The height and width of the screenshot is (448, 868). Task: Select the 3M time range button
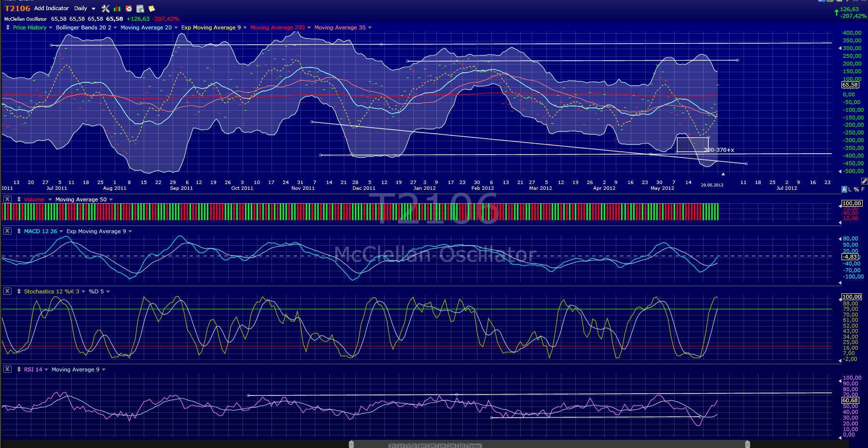tap(432, 446)
